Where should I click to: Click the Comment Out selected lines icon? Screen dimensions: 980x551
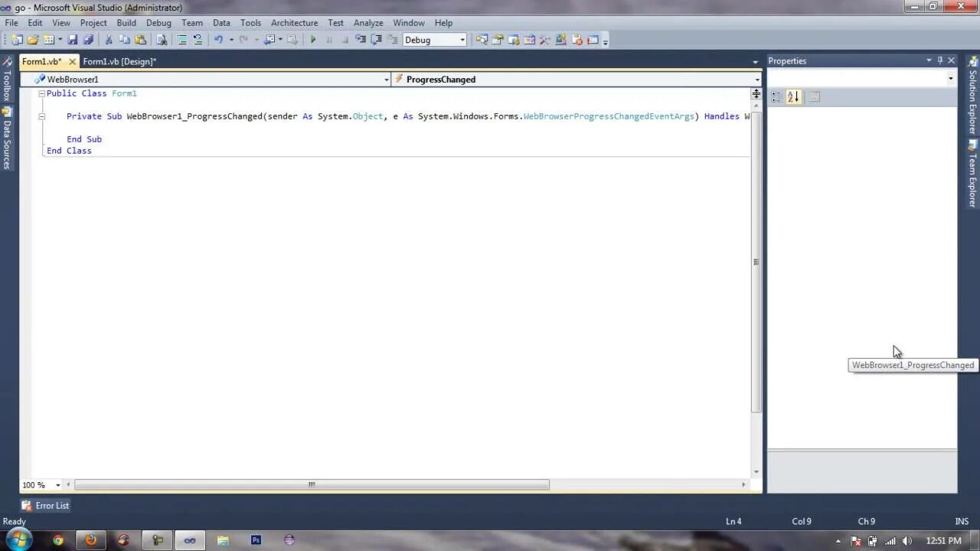[182, 40]
